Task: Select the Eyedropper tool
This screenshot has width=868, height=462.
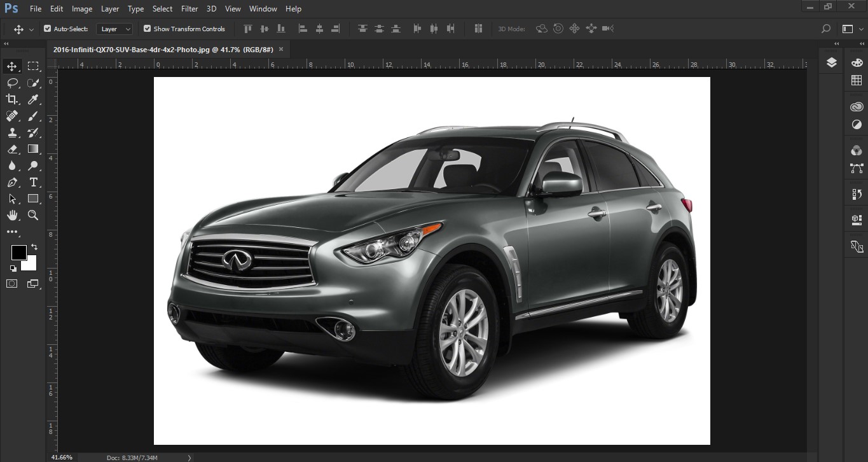Action: (33, 99)
